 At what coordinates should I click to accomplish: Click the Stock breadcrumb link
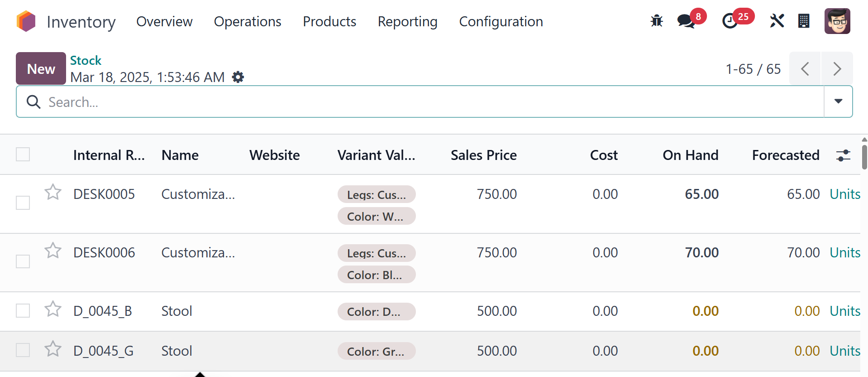click(86, 60)
